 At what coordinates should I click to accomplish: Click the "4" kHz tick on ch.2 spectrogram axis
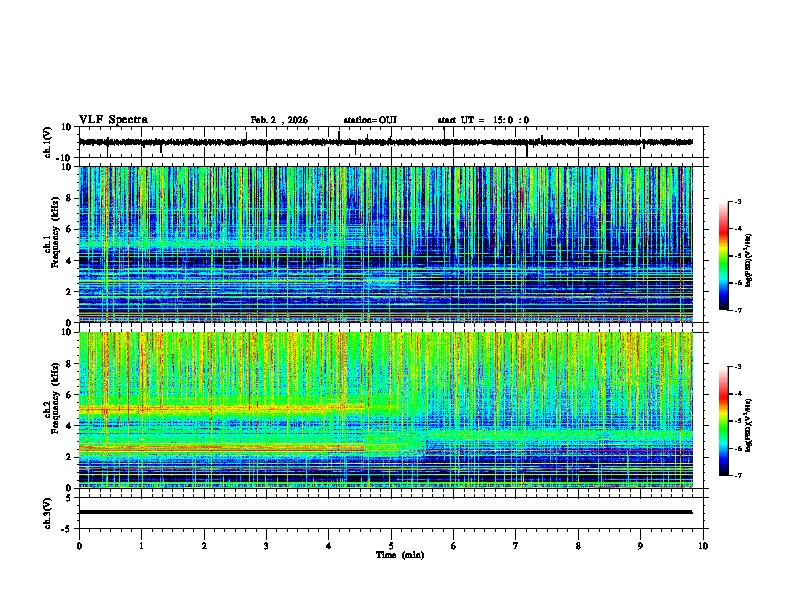69,426
